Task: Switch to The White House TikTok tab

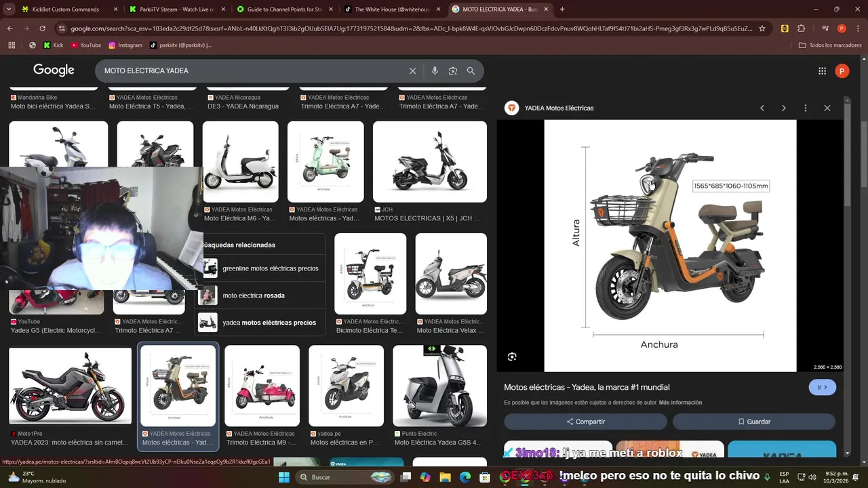Action: pyautogui.click(x=393, y=9)
